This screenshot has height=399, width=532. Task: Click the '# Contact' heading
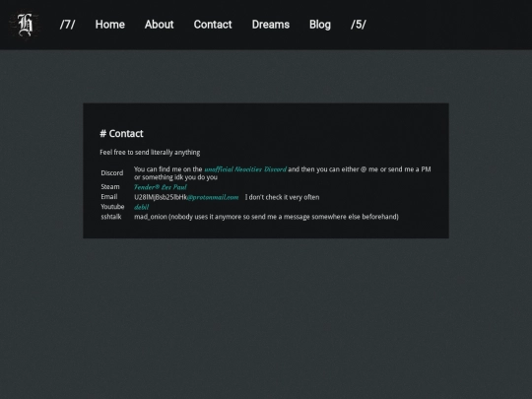pyautogui.click(x=121, y=133)
